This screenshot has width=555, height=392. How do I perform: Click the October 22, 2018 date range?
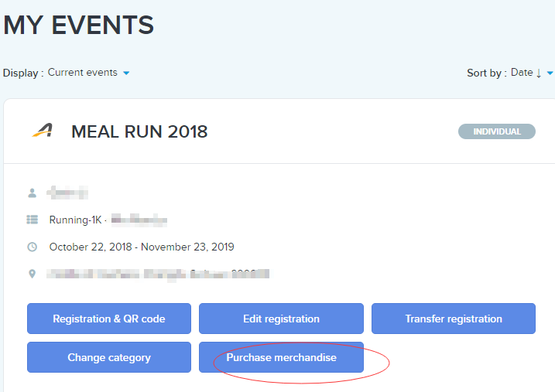142,247
